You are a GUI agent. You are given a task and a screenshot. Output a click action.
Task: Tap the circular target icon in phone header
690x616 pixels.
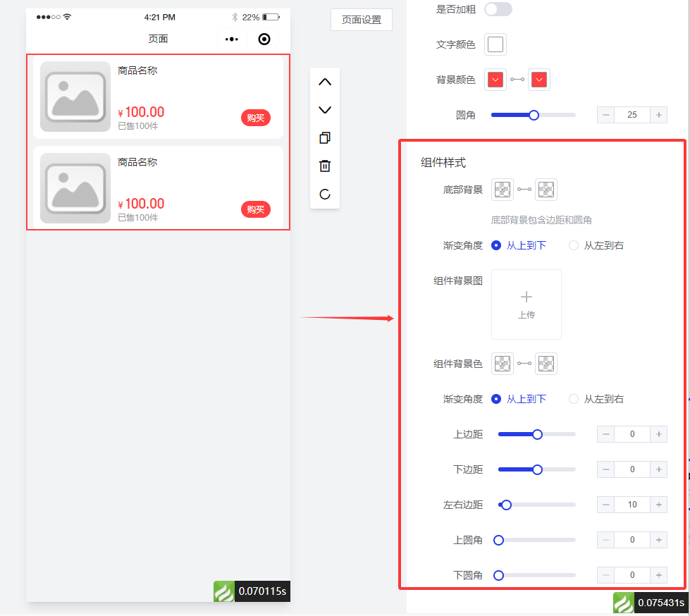pyautogui.click(x=264, y=39)
